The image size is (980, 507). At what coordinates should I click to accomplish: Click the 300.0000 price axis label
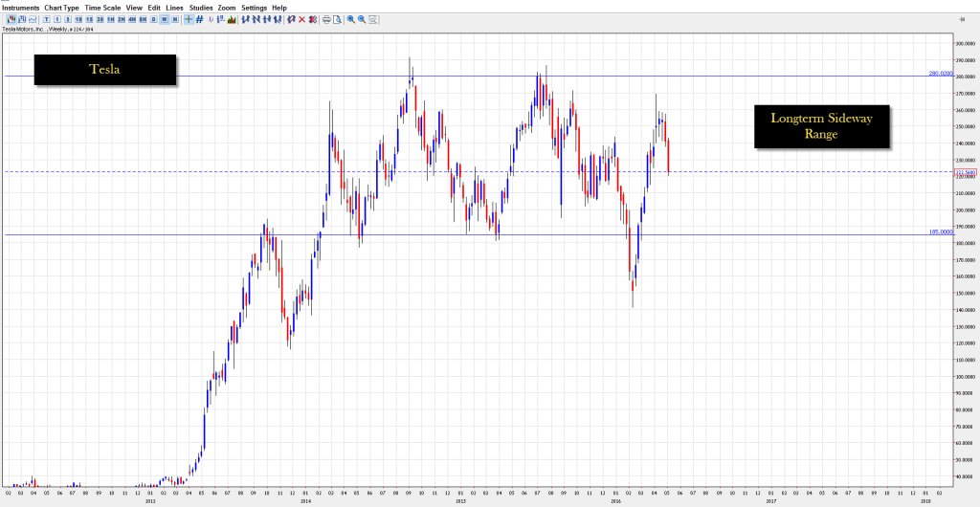(967, 43)
